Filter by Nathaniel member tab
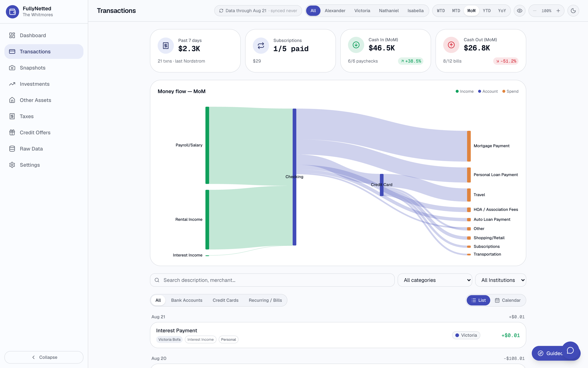This screenshot has height=368, width=588. 389,11
